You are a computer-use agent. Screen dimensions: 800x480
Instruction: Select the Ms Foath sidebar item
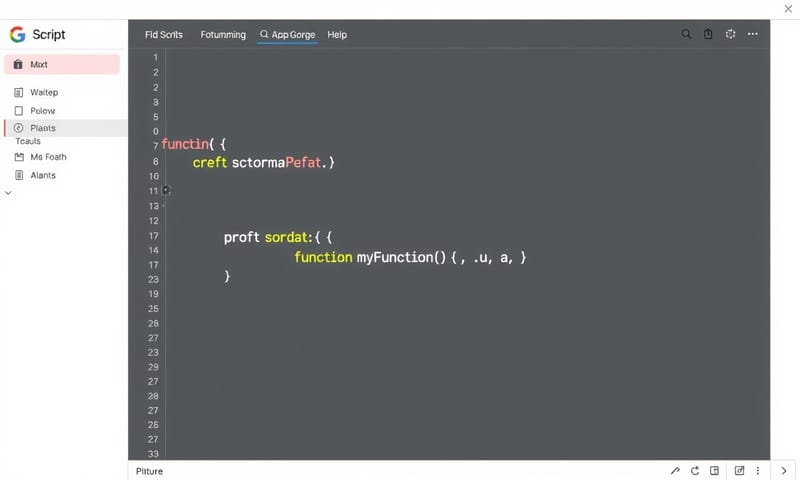[x=48, y=157]
